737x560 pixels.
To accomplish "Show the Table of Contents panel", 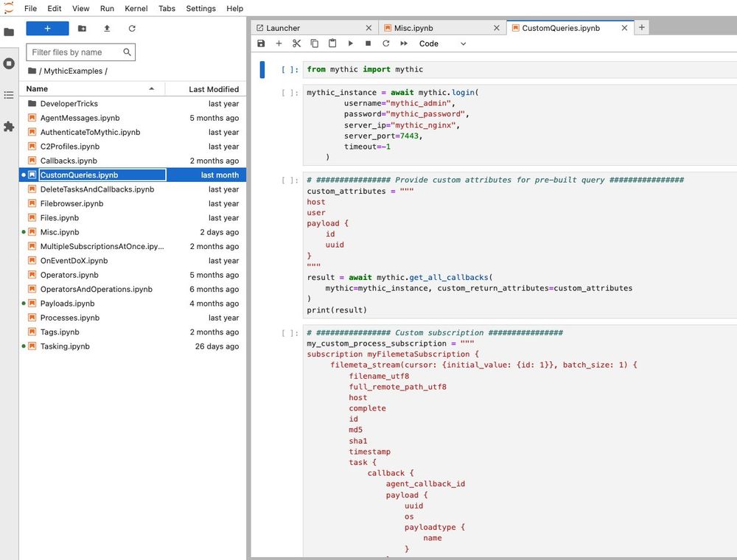I will tap(9, 95).
